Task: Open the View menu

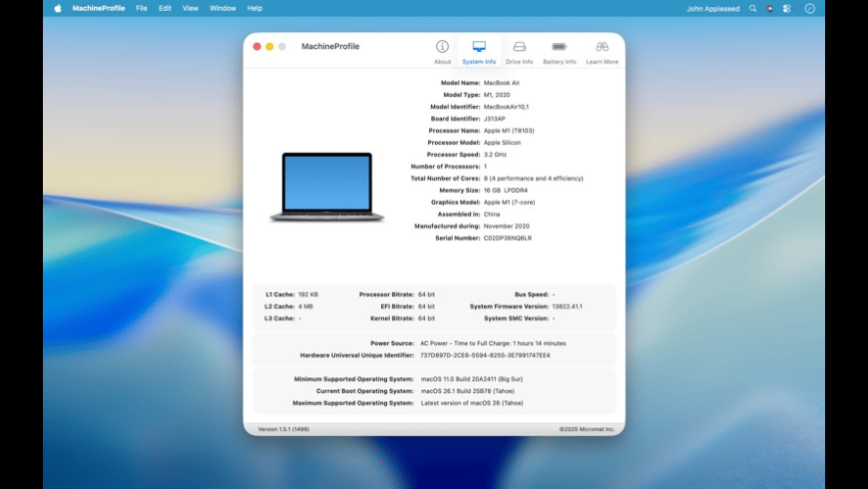Action: [191, 8]
